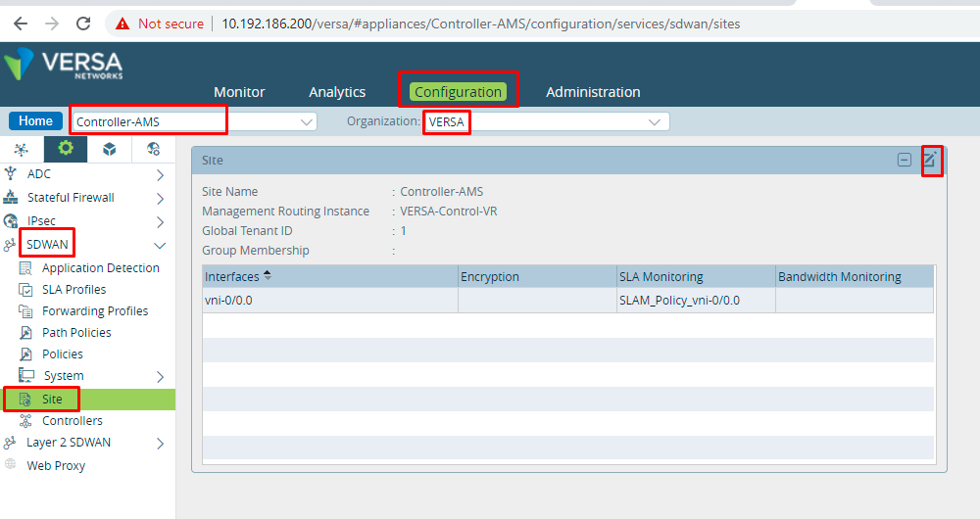This screenshot has height=519, width=980.
Task: Select the globe settings icon tab
Action: (153, 149)
